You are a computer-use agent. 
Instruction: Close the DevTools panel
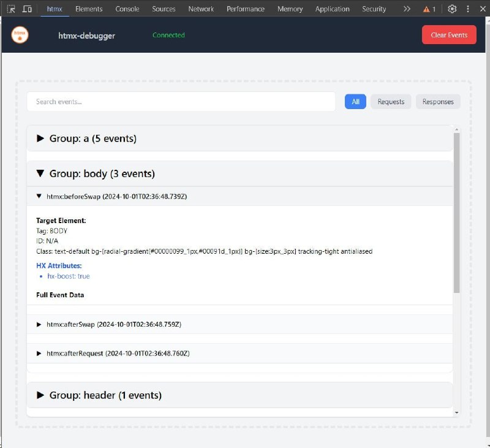pos(483,9)
